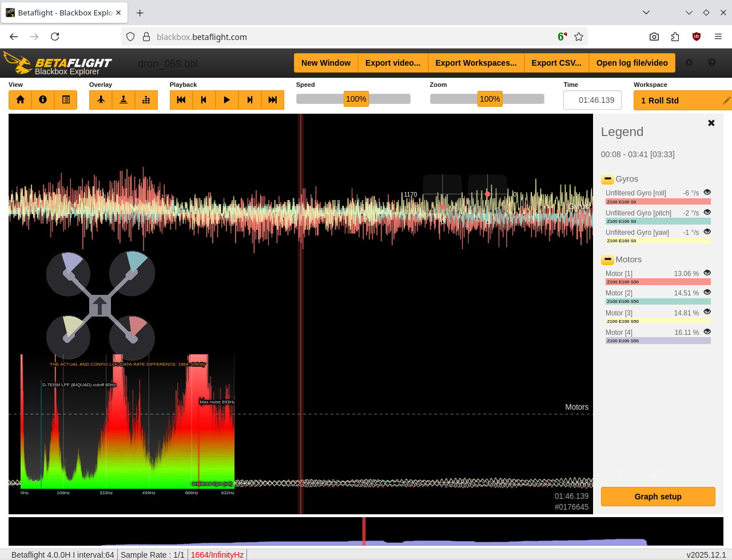Screen dimensions: 732x560
Task: Collapse the Gyros legend group
Action: coord(607,179)
